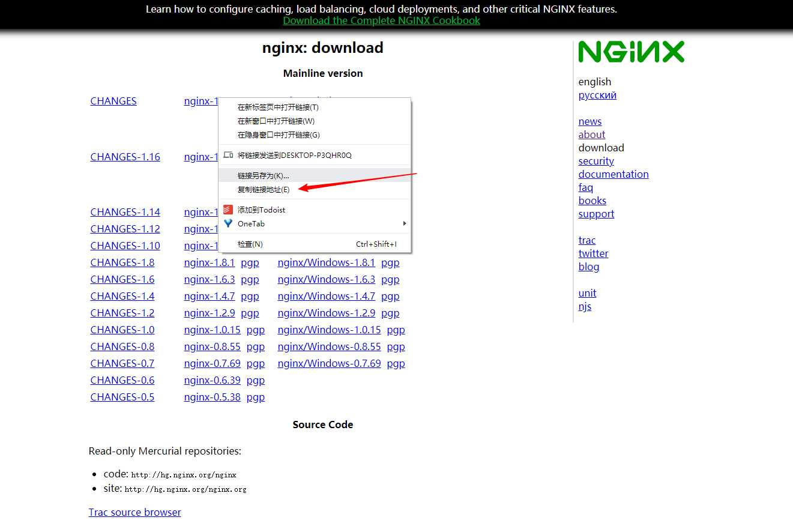Open the Trac source browser link

(134, 512)
